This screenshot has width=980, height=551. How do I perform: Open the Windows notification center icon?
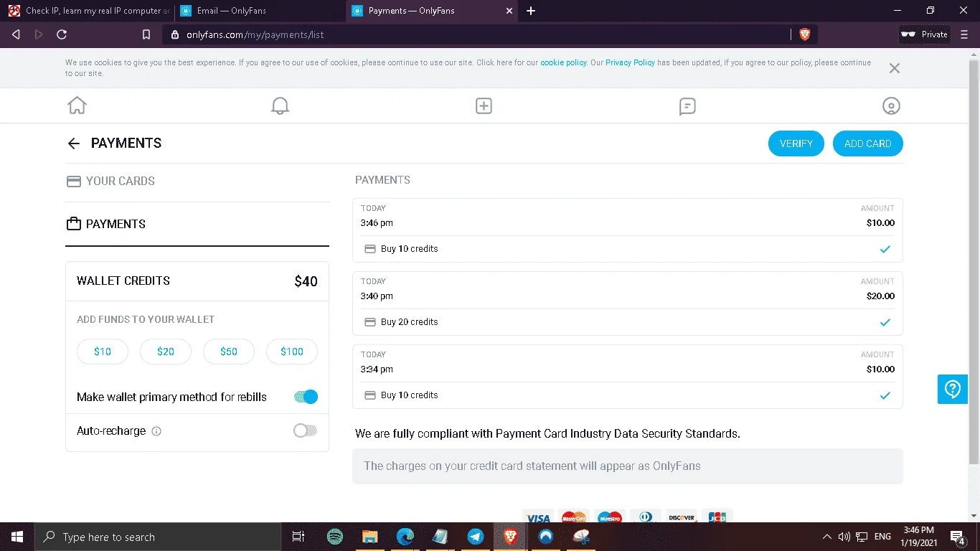pos(958,537)
